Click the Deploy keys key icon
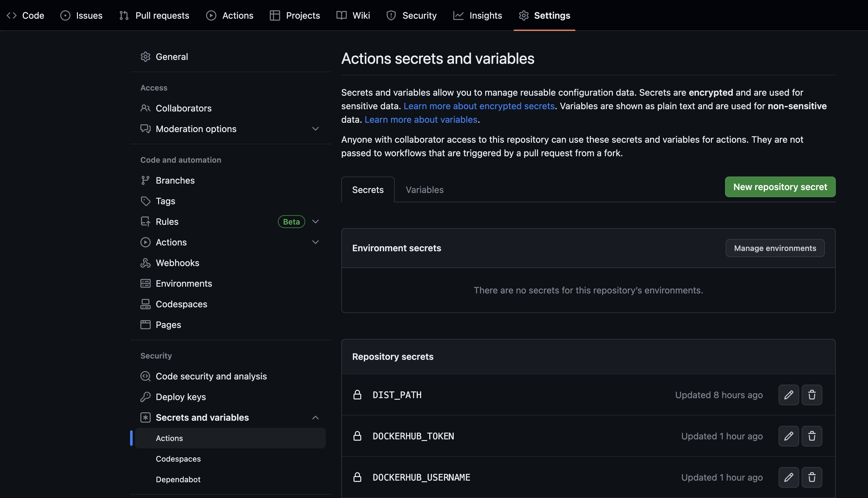 click(x=145, y=397)
